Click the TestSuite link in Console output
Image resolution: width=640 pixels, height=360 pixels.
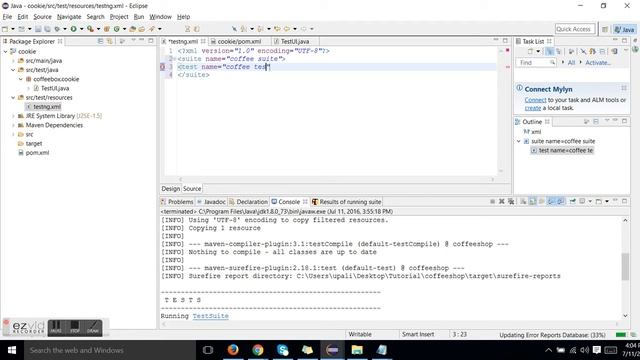click(x=210, y=316)
